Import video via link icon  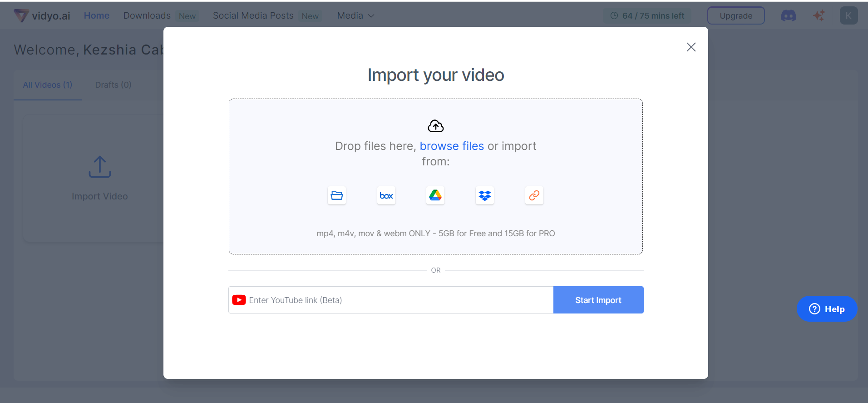click(x=534, y=195)
